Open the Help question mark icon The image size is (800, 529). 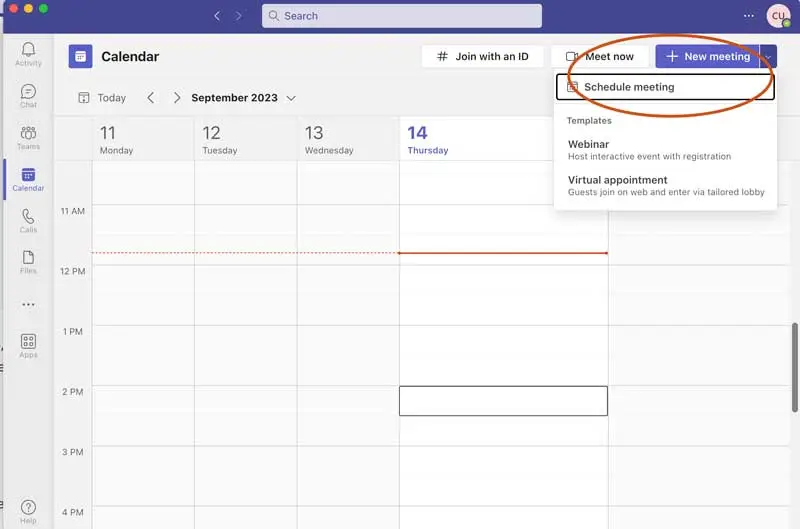[x=28, y=511]
